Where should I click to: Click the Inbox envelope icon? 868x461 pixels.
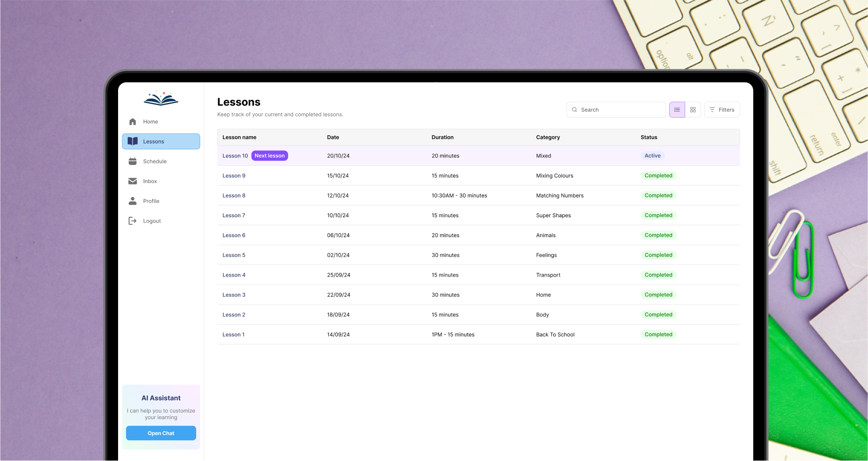[133, 181]
